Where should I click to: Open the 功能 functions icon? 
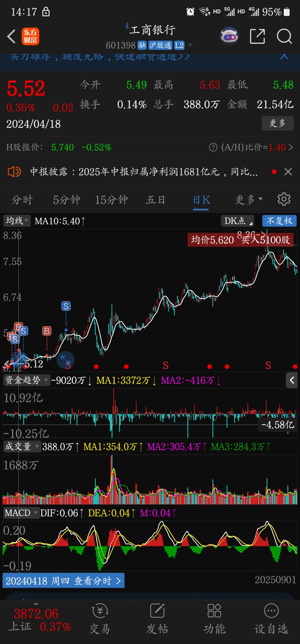click(214, 619)
